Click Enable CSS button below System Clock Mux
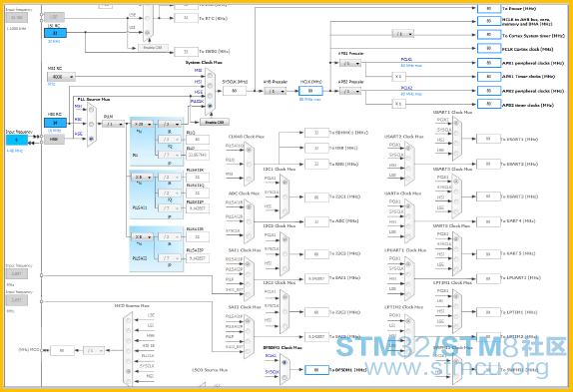573x392 pixels. coord(215,122)
